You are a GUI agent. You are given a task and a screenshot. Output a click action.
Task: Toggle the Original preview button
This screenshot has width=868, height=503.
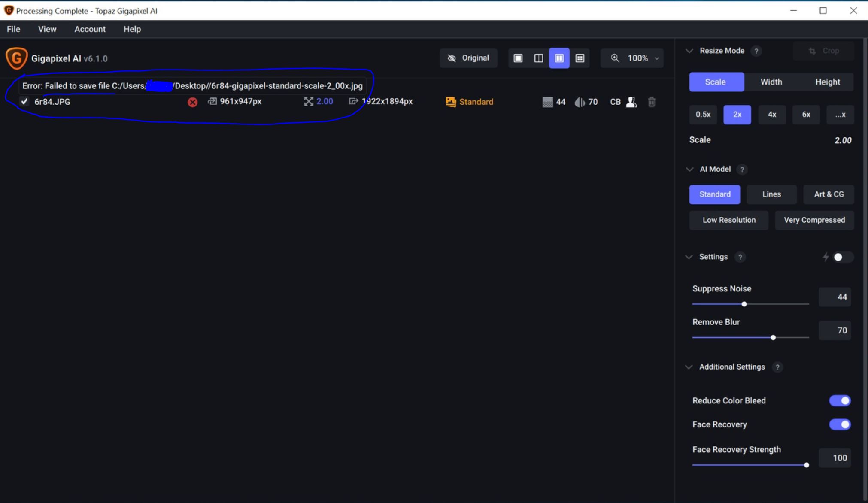coord(468,58)
